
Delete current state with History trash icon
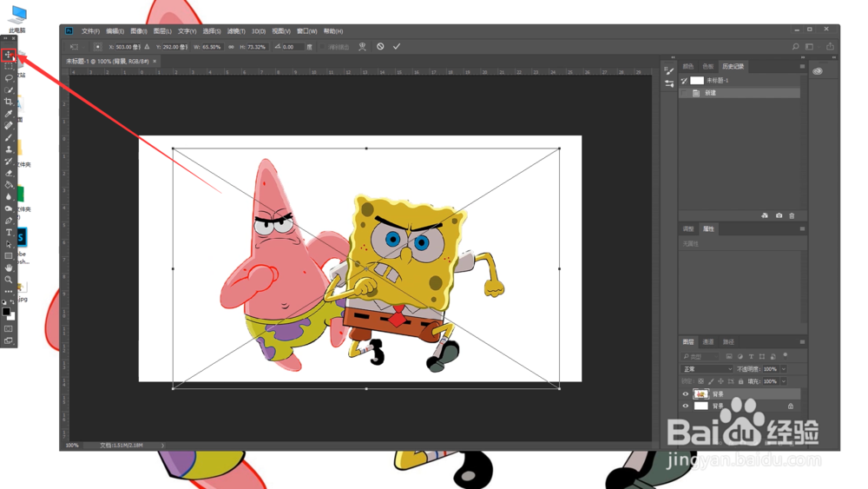pos(792,216)
